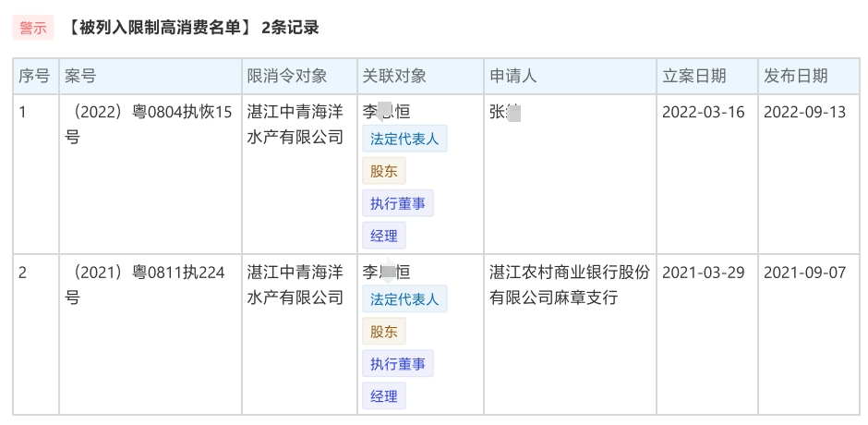Click the red 警示 warning badge

point(32,28)
